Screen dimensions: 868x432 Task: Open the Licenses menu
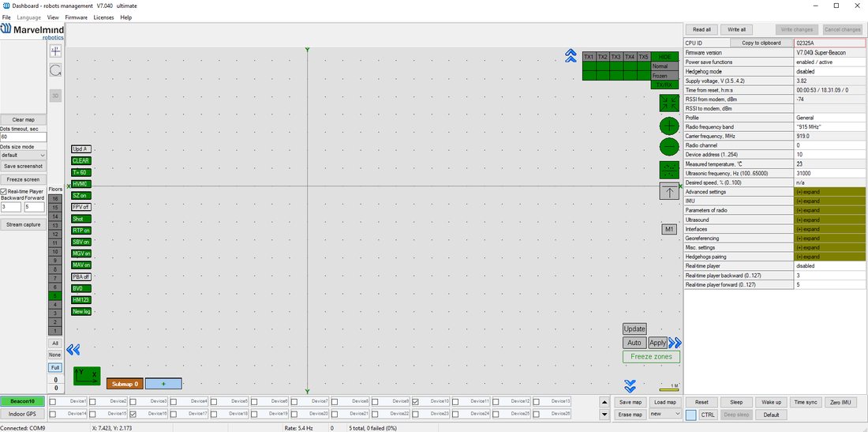click(103, 17)
